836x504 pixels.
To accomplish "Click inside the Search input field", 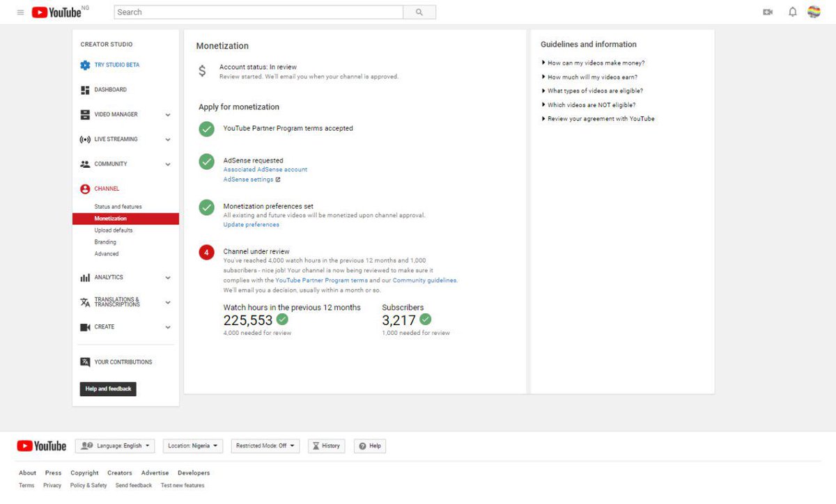I will coord(258,12).
